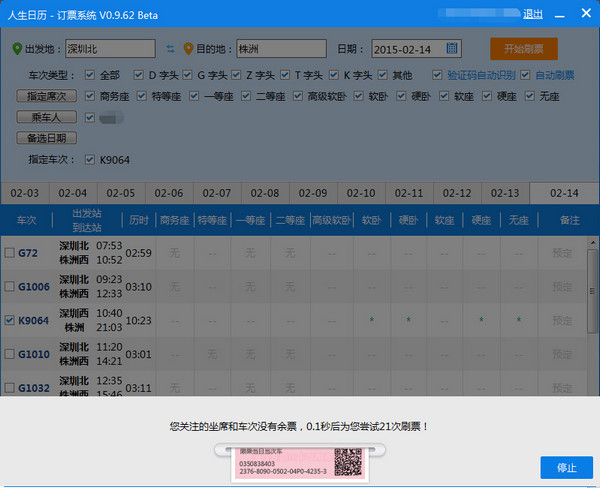The height and width of the screenshot is (488, 600).
Task: Click the 出发地 departure input field
Action: [110, 49]
